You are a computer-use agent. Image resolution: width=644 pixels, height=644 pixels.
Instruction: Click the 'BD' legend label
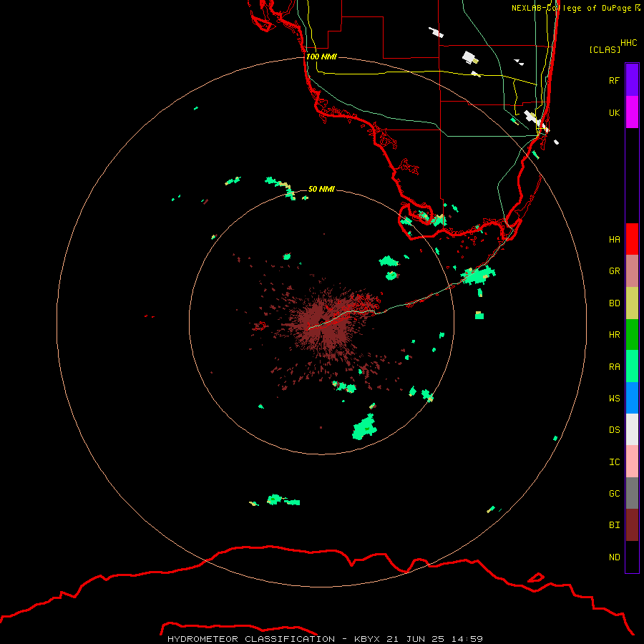pyautogui.click(x=614, y=303)
